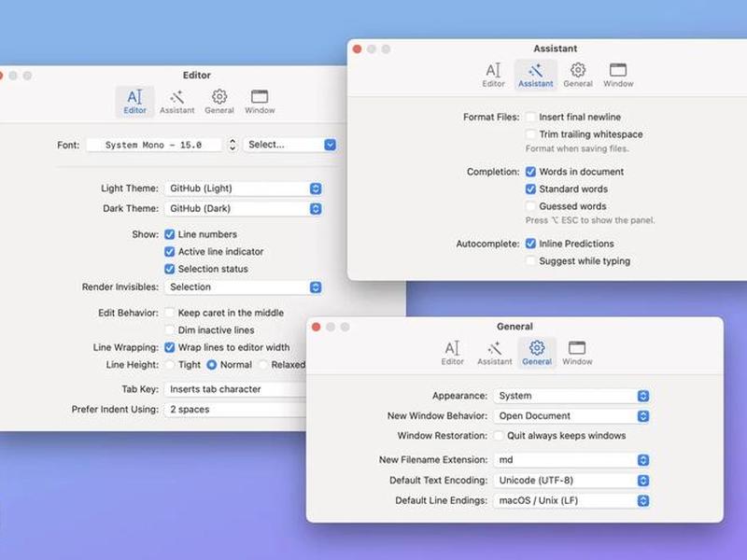Select Normal line height radio button
This screenshot has width=747, height=560.
(212, 365)
